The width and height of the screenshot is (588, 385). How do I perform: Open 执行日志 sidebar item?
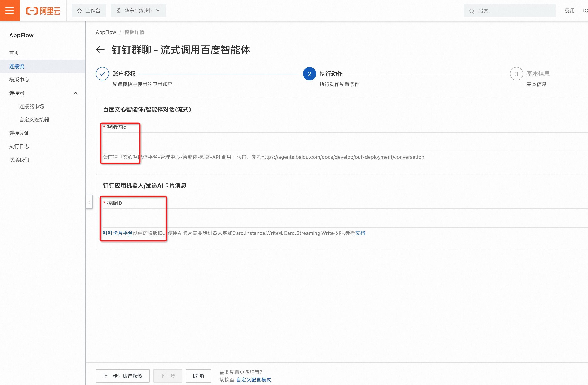point(19,146)
